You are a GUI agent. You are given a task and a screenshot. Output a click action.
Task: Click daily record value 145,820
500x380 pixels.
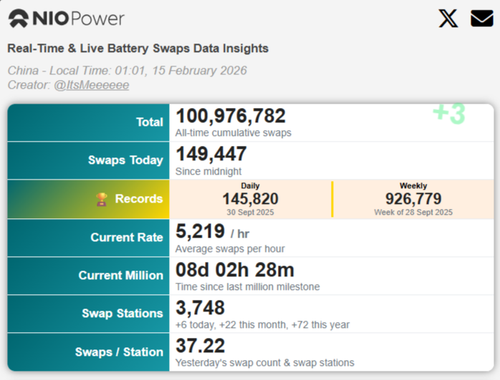click(x=250, y=199)
